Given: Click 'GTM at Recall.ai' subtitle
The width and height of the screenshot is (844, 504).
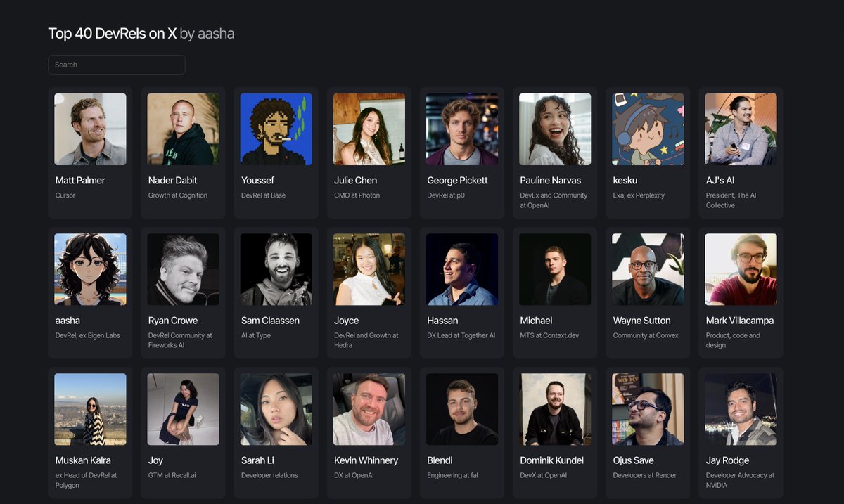Looking at the screenshot, I should coord(172,475).
